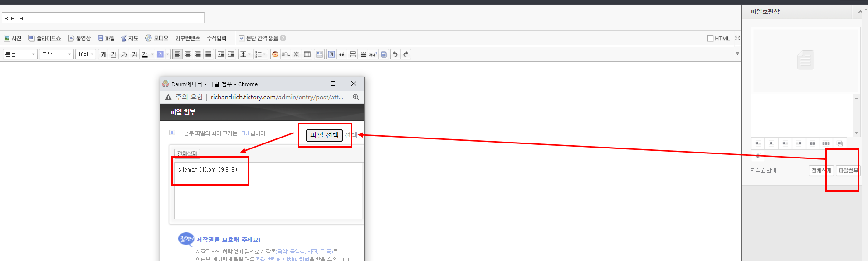Click the 파일 file attach tool
The width and height of the screenshot is (868, 261).
point(106,38)
